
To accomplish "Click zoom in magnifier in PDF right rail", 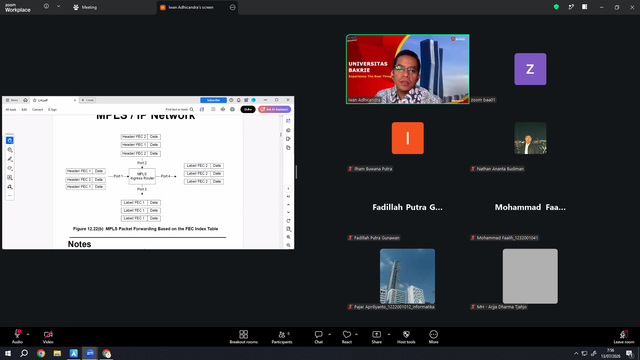I will tap(289, 237).
